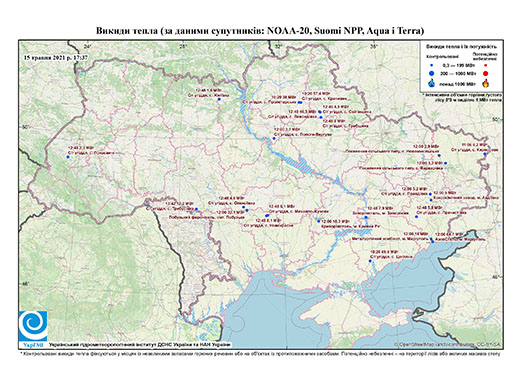Click the blue flame legend symbol

[431, 83]
